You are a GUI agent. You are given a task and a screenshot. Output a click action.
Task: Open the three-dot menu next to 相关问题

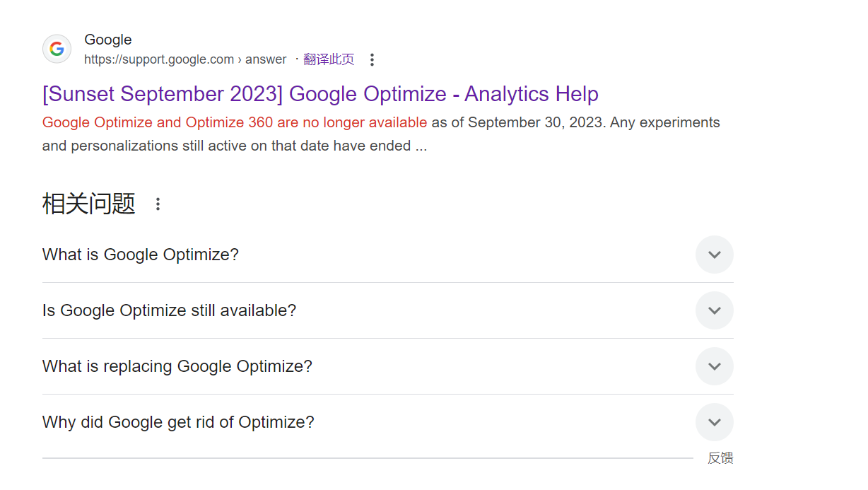pos(158,204)
